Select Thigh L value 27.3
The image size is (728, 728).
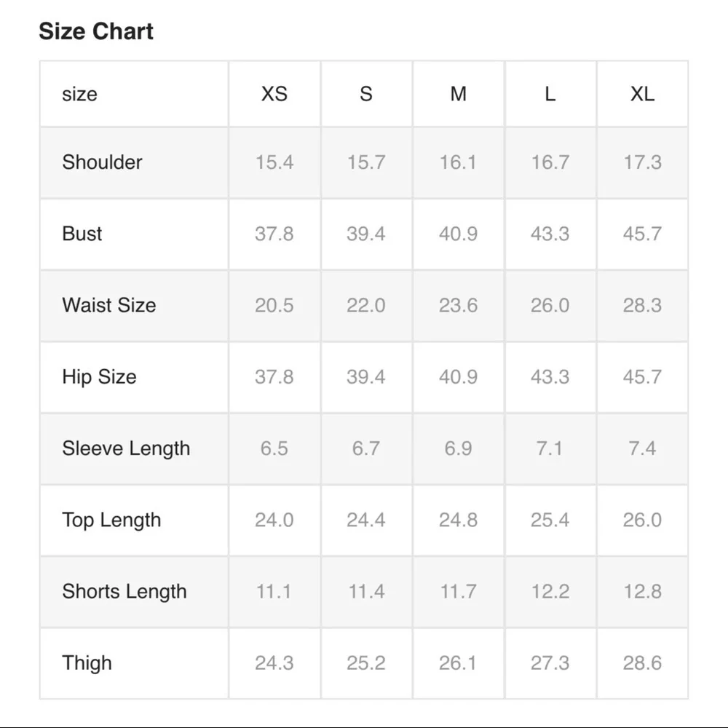550,663
